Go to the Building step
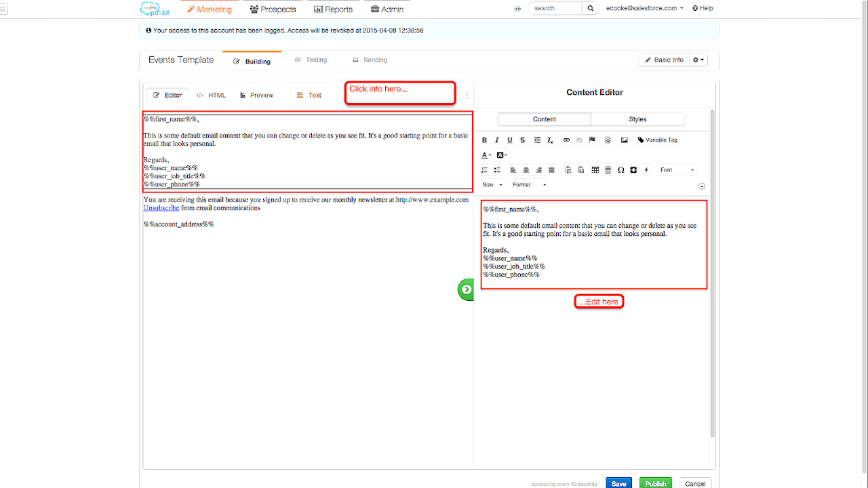 point(252,61)
